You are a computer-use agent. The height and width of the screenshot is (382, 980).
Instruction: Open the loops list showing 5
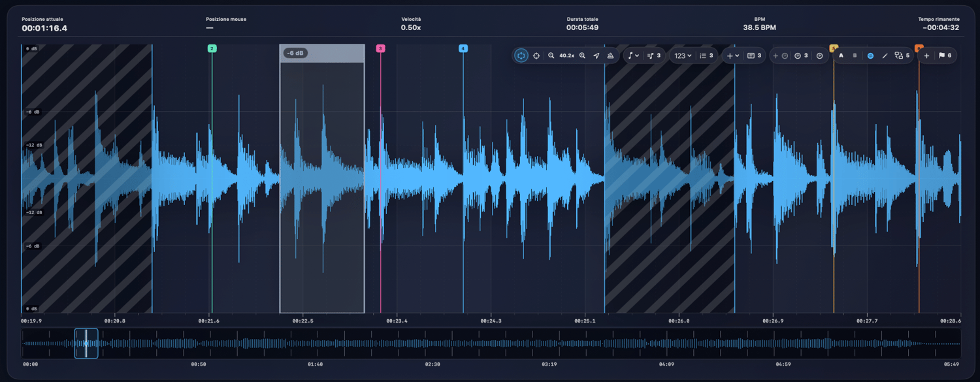click(902, 56)
